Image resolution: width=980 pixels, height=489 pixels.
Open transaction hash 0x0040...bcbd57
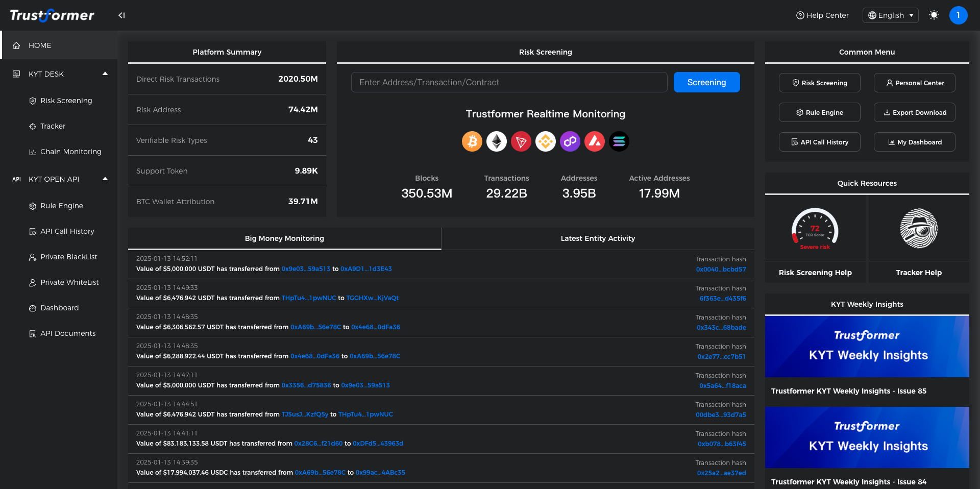tap(721, 270)
